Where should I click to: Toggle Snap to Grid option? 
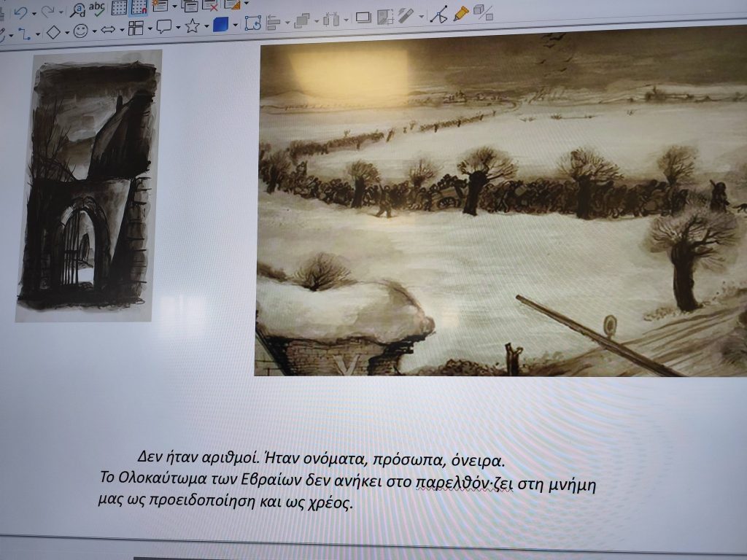tap(139, 8)
